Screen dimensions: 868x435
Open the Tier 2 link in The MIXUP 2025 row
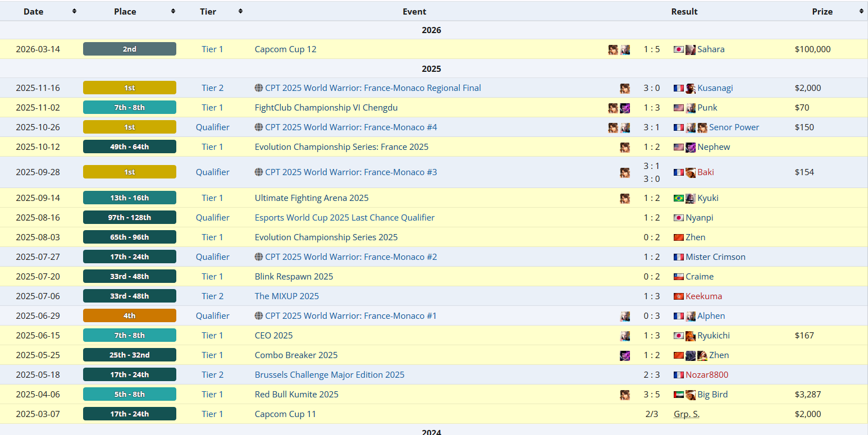pyautogui.click(x=212, y=296)
